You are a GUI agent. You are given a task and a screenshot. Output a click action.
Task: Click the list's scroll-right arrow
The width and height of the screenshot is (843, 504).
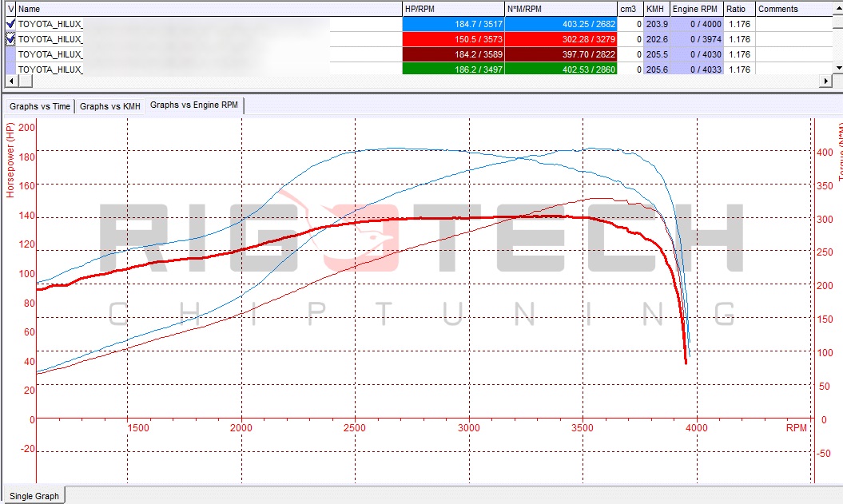point(827,81)
